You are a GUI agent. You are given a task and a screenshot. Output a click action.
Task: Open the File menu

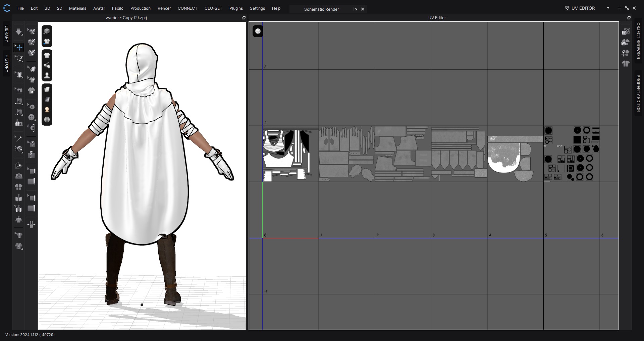tap(20, 8)
